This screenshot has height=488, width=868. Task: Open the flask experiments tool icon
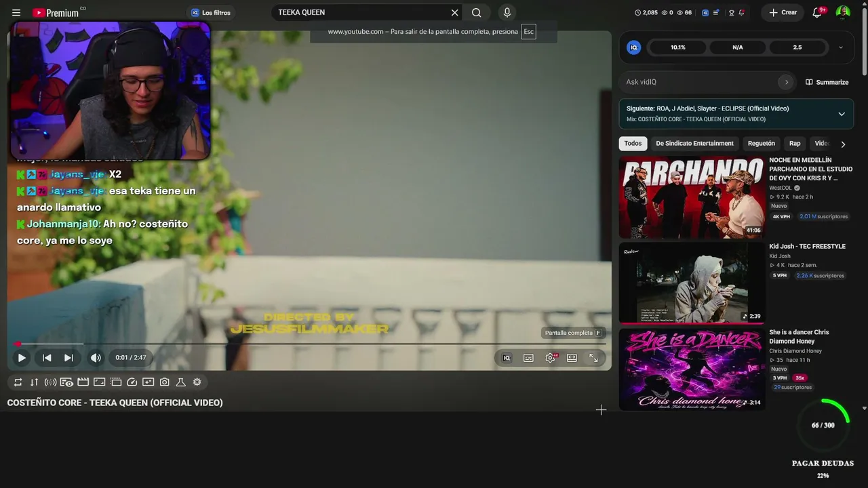180,382
